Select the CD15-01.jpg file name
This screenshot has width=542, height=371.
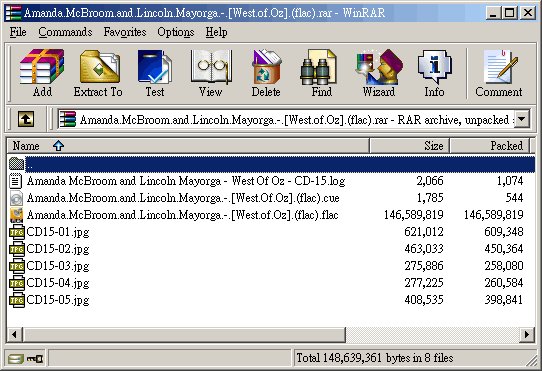pos(58,232)
